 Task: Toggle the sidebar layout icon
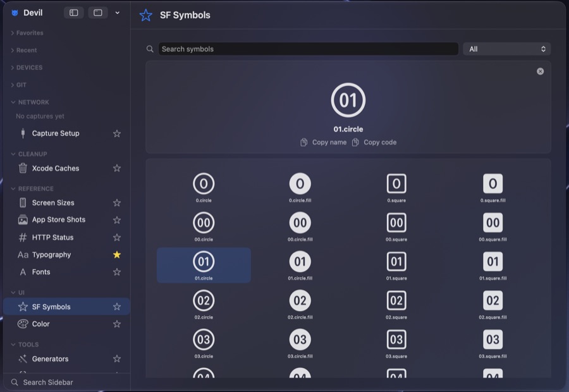pyautogui.click(x=74, y=13)
